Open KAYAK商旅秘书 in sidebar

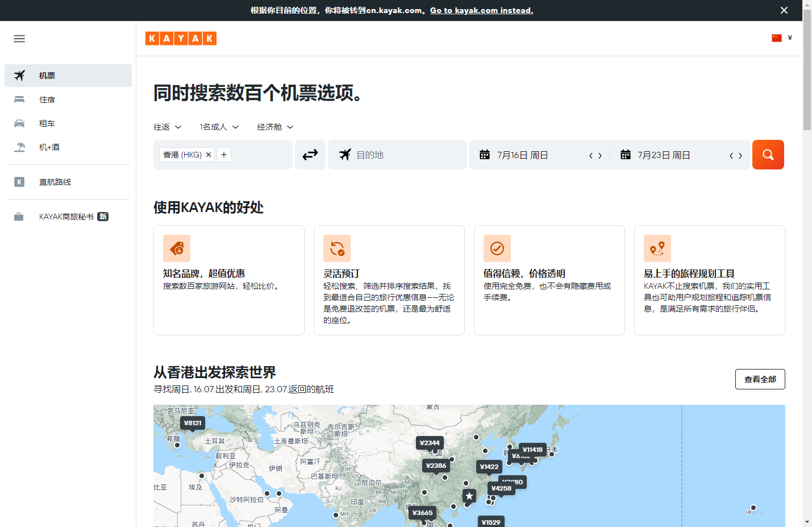tap(68, 217)
